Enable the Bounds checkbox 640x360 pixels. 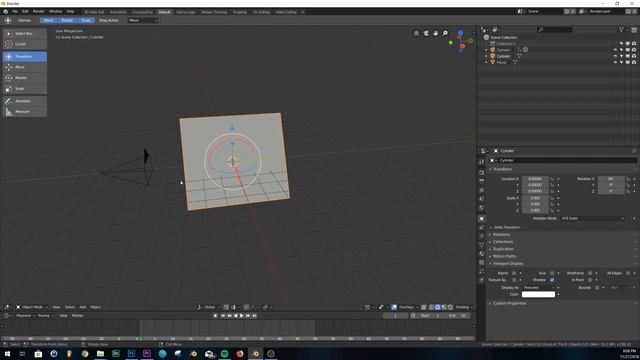coord(597,287)
